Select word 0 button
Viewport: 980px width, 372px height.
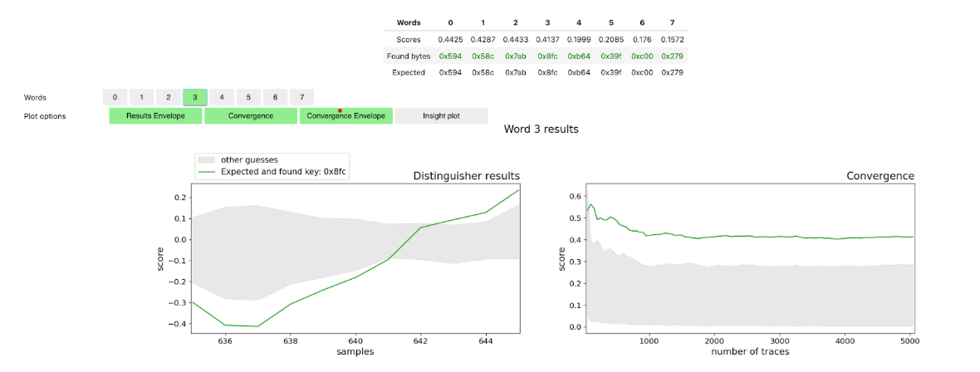coord(115,97)
